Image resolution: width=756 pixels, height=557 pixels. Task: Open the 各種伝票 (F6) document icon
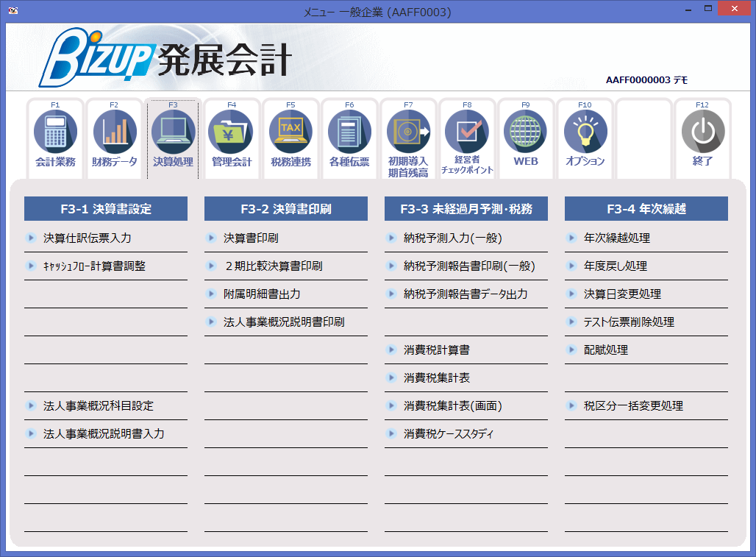pos(350,132)
